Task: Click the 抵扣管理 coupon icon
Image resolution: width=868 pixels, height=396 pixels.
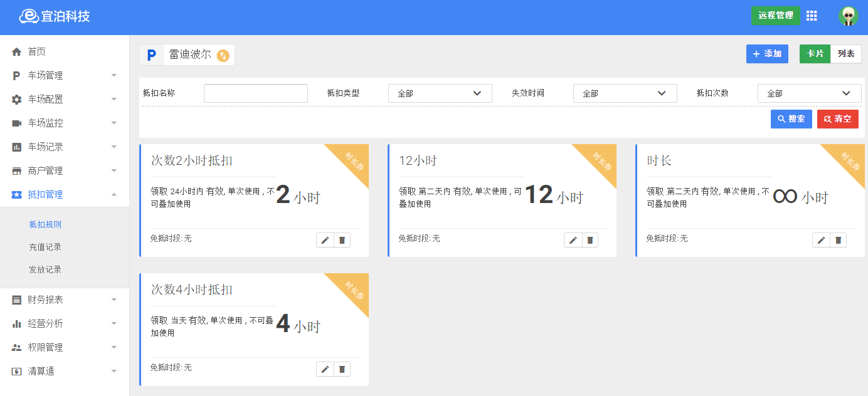Action: pyautogui.click(x=16, y=195)
